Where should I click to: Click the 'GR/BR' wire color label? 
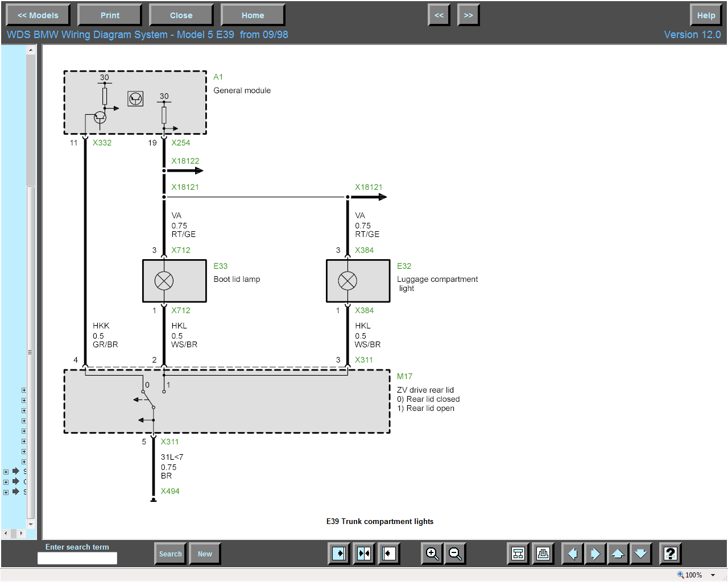coord(105,344)
